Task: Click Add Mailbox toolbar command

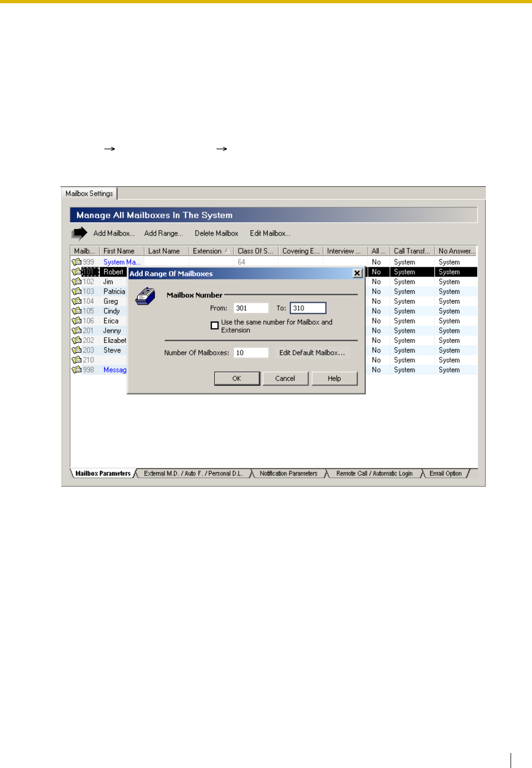Action: (114, 233)
